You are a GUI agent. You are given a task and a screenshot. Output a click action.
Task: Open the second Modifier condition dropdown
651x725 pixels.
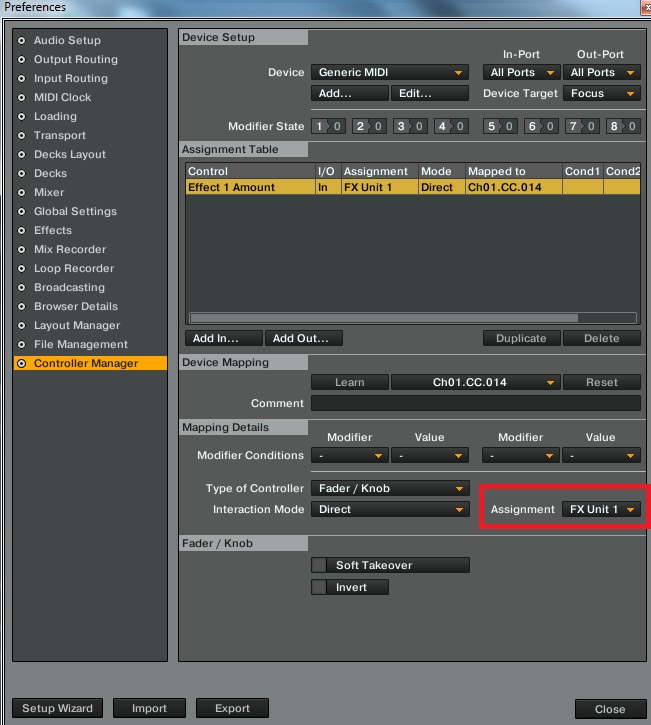tap(521, 455)
